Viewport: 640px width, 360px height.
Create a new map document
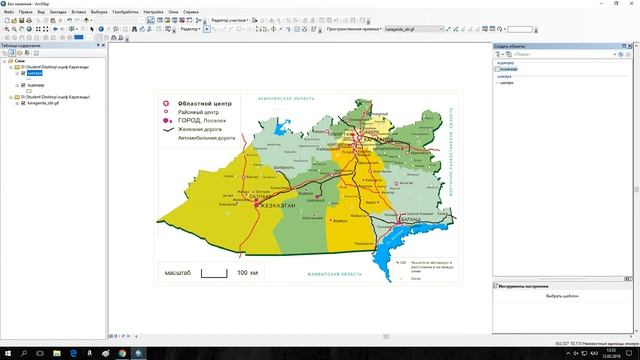pyautogui.click(x=7, y=20)
